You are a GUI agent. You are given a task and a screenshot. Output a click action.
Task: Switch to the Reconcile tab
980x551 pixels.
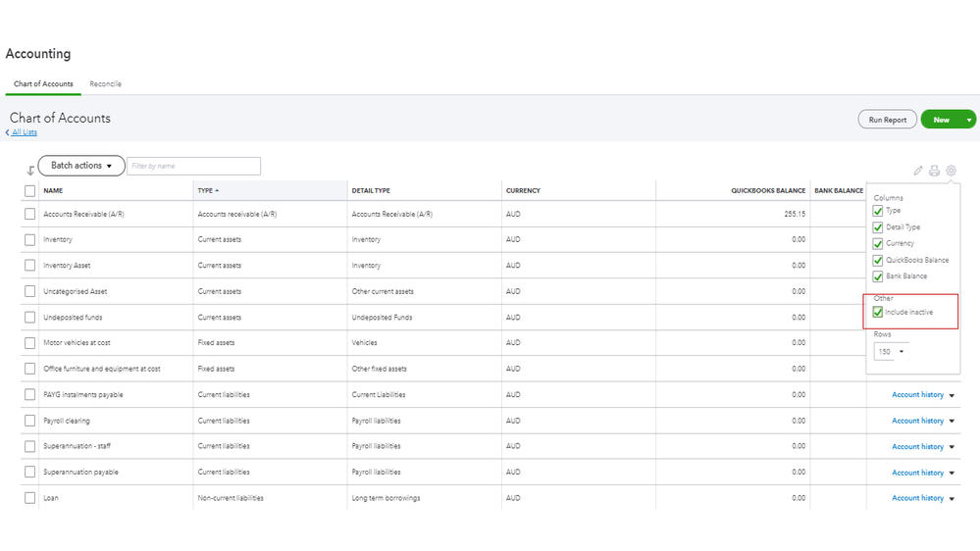point(105,83)
